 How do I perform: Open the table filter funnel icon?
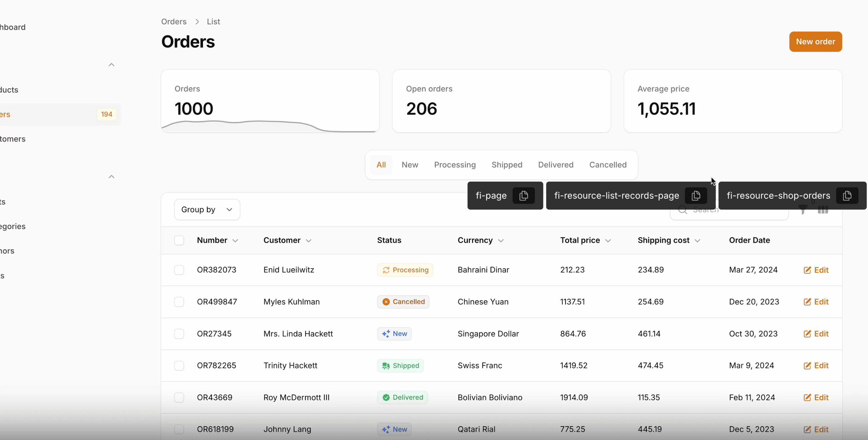tap(803, 210)
